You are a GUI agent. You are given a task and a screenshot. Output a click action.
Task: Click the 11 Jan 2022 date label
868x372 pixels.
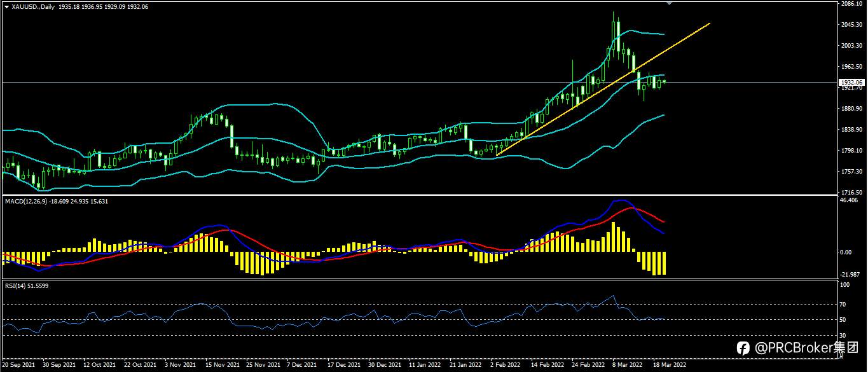coord(425,366)
